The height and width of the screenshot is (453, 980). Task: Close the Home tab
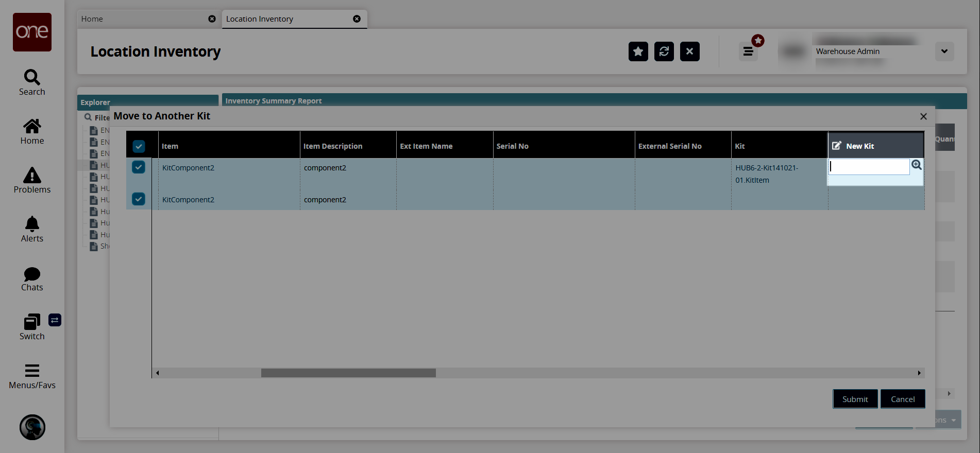[x=212, y=19]
